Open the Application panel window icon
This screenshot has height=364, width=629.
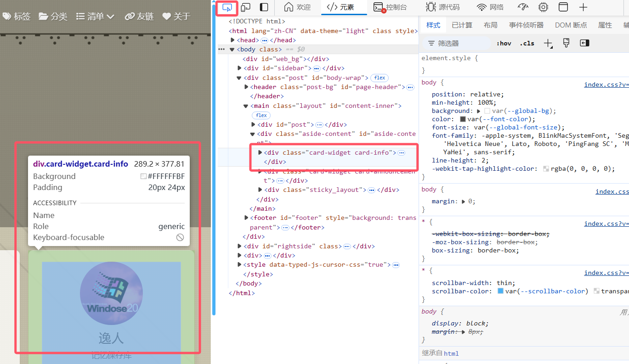tap(563, 7)
